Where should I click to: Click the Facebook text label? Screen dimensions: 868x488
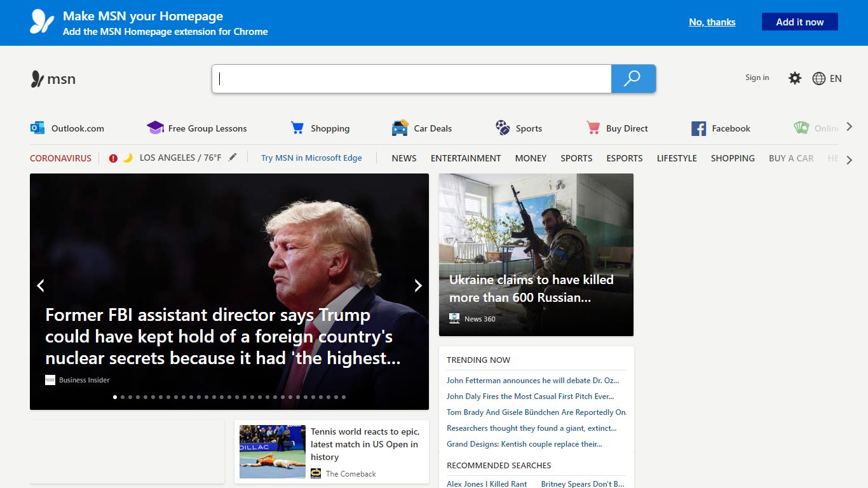[731, 128]
